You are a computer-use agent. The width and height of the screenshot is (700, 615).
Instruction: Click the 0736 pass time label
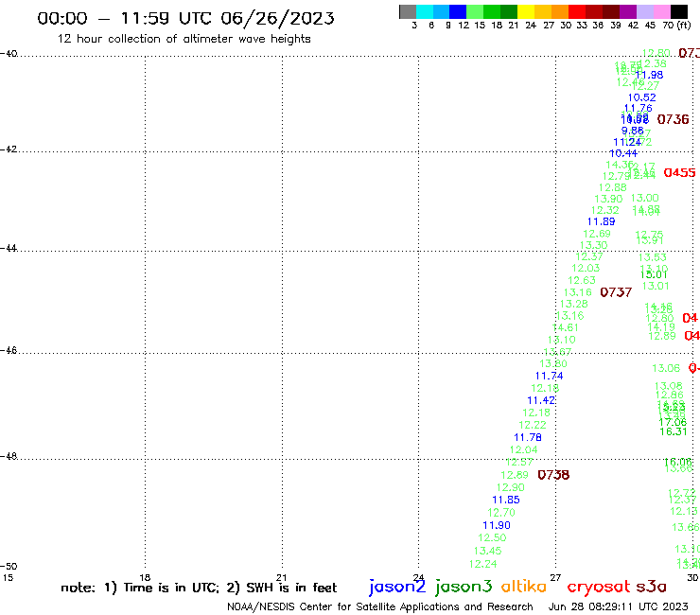click(x=673, y=119)
